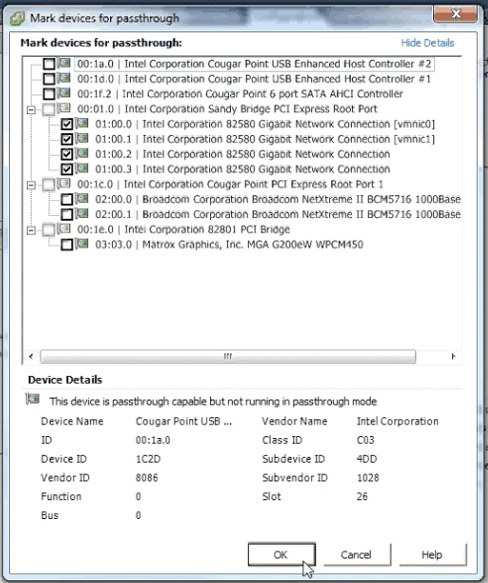
Task: Click the horizontal scrollbar right arrow
Action: (453, 356)
